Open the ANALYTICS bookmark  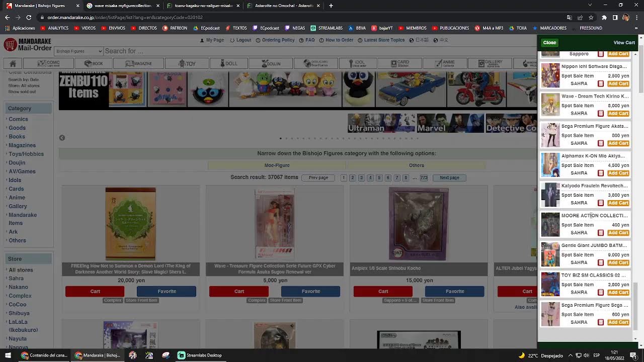pos(54,28)
